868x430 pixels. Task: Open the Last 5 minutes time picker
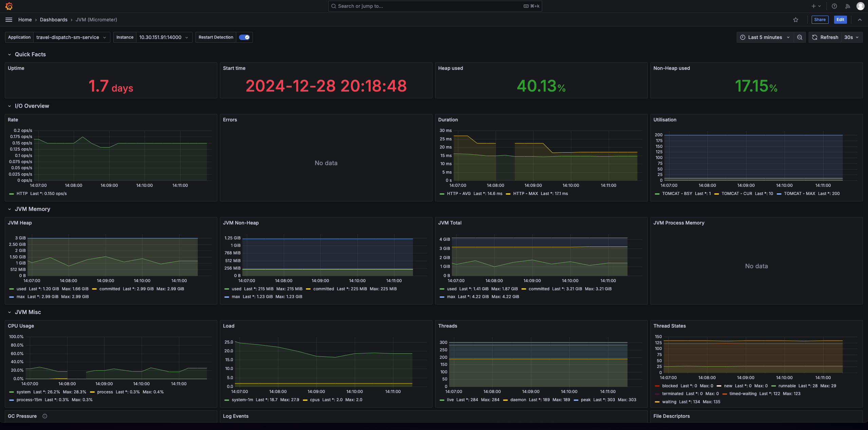tap(765, 37)
